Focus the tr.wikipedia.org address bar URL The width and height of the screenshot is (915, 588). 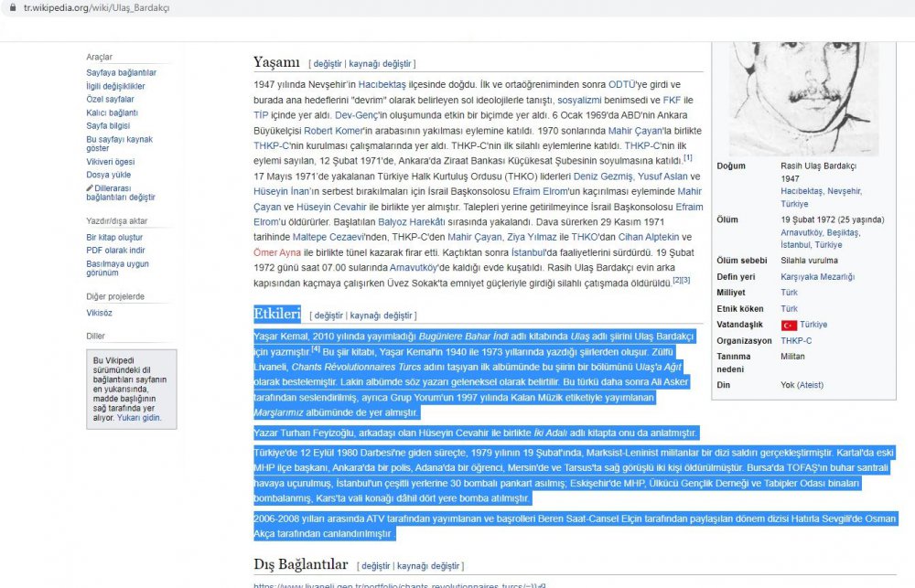click(x=96, y=8)
